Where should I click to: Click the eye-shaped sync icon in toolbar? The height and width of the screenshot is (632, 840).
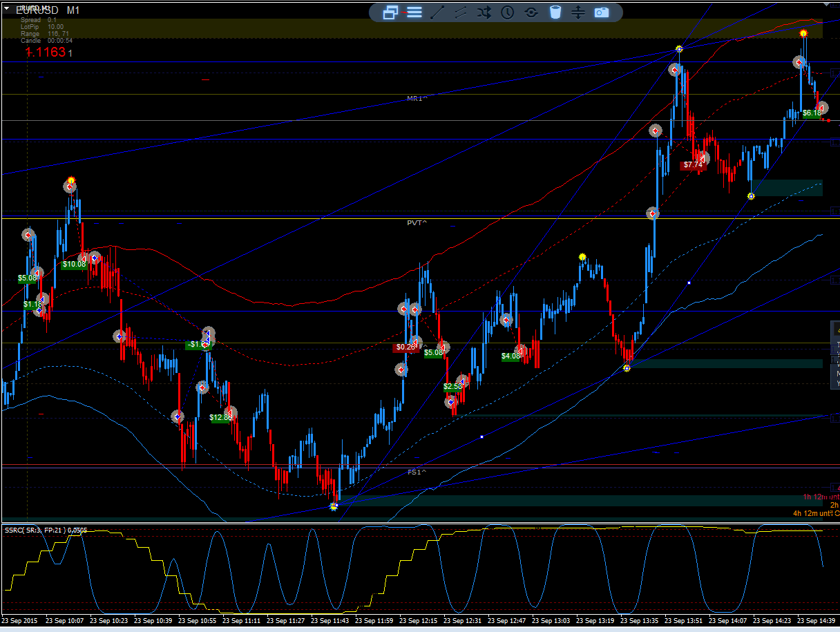click(531, 12)
